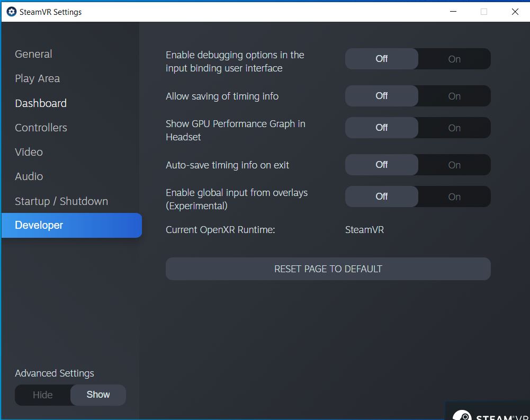Click Reset Page to Default button
This screenshot has width=530, height=420.
point(328,269)
